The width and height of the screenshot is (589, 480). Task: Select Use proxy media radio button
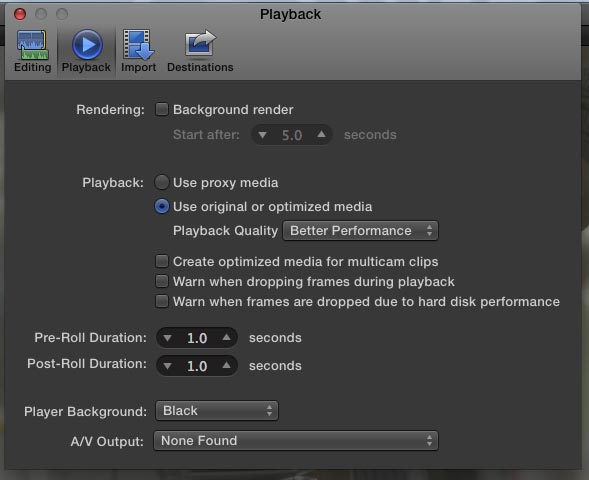[162, 182]
